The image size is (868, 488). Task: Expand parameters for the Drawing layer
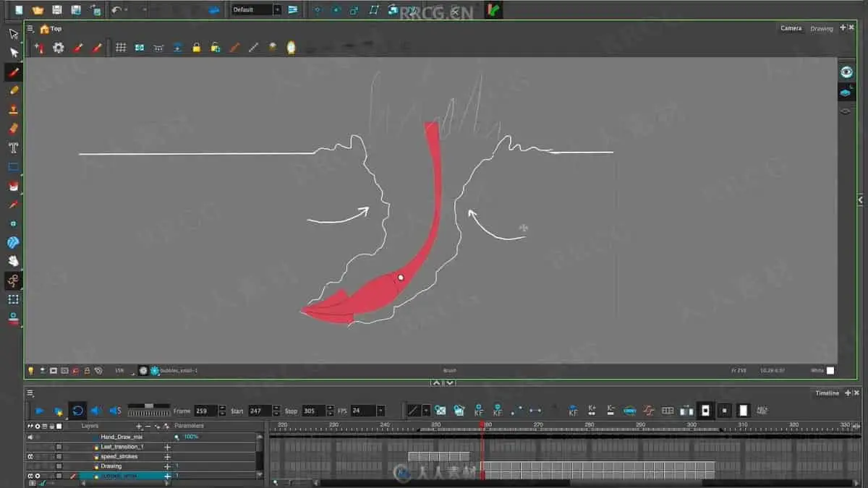coord(168,466)
